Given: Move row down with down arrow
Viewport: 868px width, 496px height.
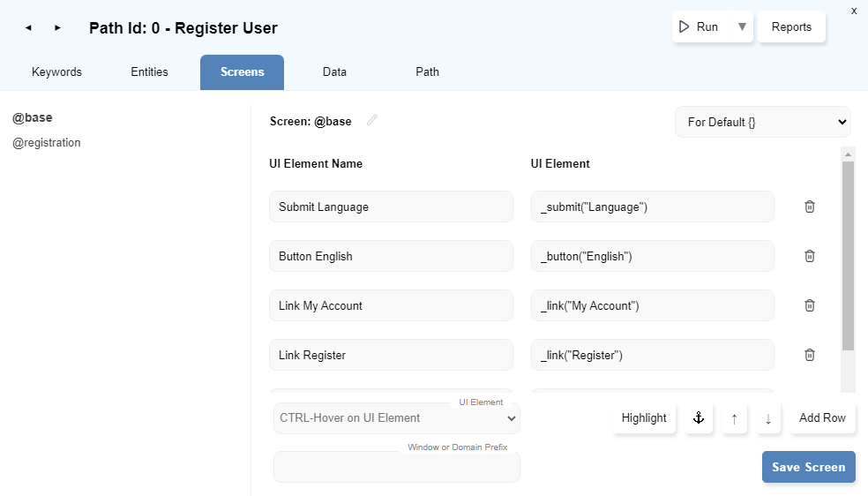Looking at the screenshot, I should [768, 418].
